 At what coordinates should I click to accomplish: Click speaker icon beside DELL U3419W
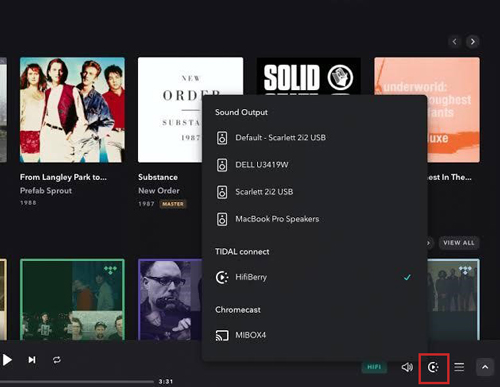click(x=222, y=165)
